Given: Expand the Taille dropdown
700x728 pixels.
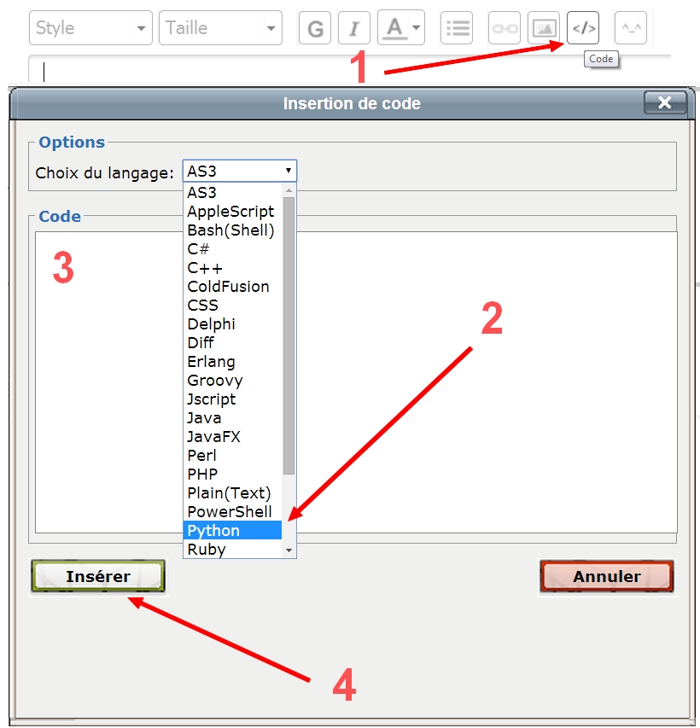Looking at the screenshot, I should [219, 28].
